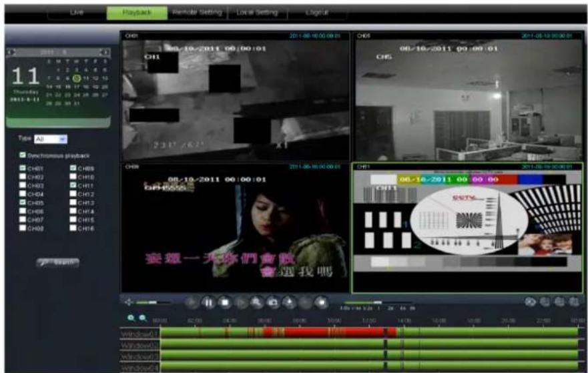The width and height of the screenshot is (588, 373).
Task: Click the Search button
Action: tap(58, 262)
